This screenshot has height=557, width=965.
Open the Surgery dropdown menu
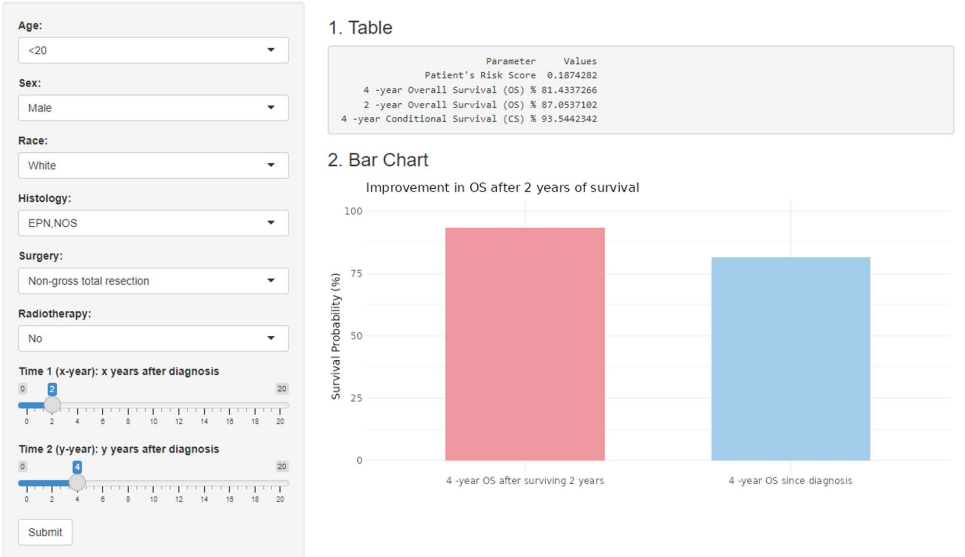[153, 281]
